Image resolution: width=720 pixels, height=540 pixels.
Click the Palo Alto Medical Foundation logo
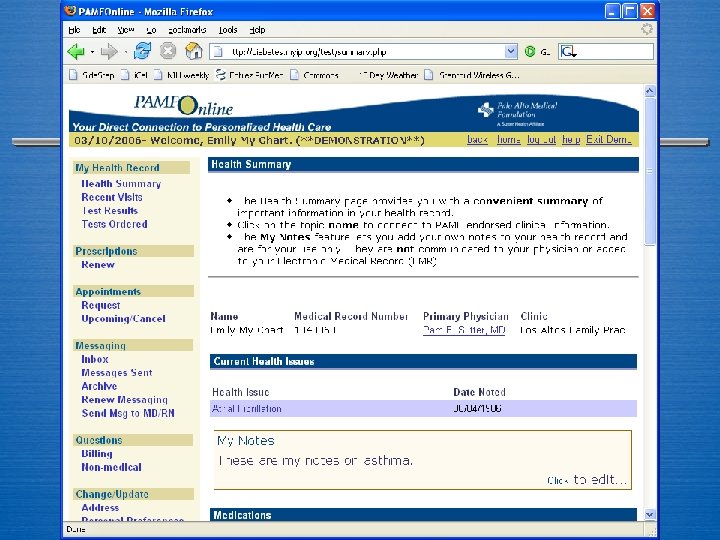518,113
